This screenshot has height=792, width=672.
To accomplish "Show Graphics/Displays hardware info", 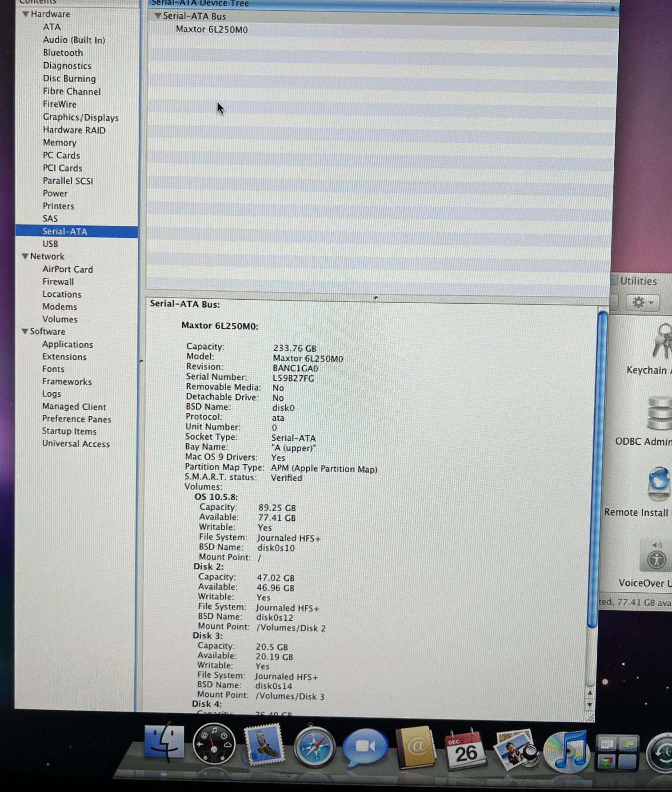I will [x=80, y=117].
